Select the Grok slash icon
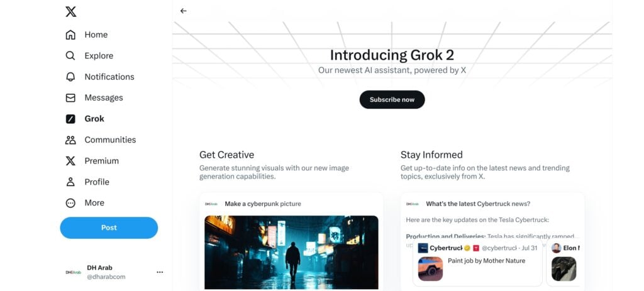This screenshot has height=291, width=644. pos(70,119)
